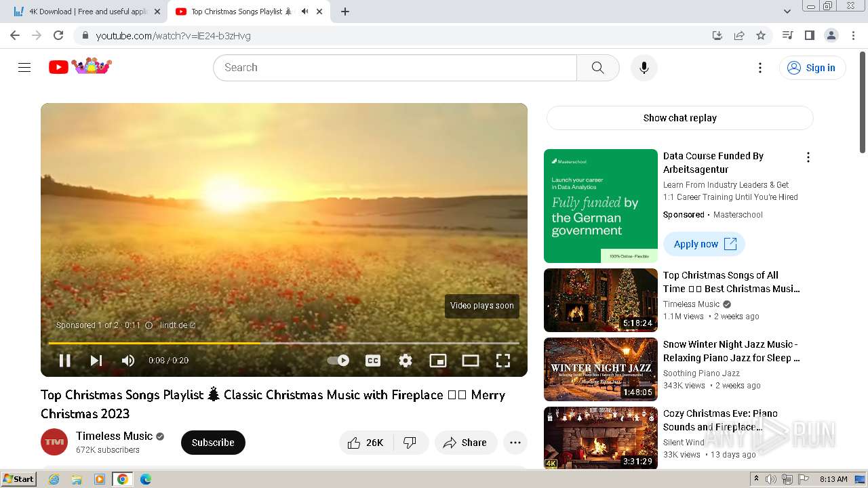Open the Windows Start menu
Image resolution: width=868 pixels, height=488 pixels.
pos(19,479)
